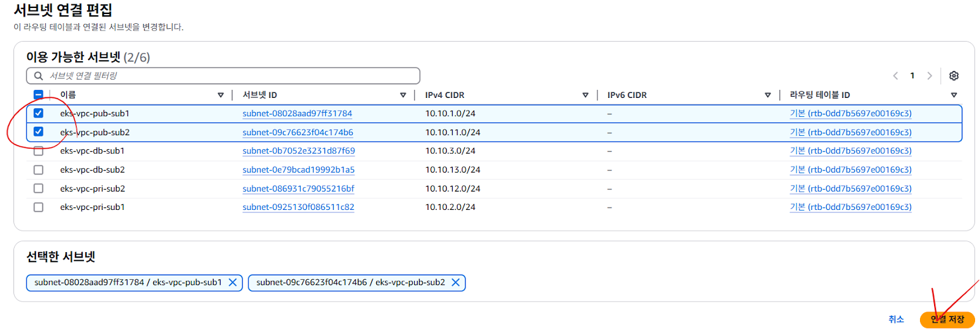
Task: Select the 10.10.11.0/24 CIDR cell
Action: [x=453, y=132]
